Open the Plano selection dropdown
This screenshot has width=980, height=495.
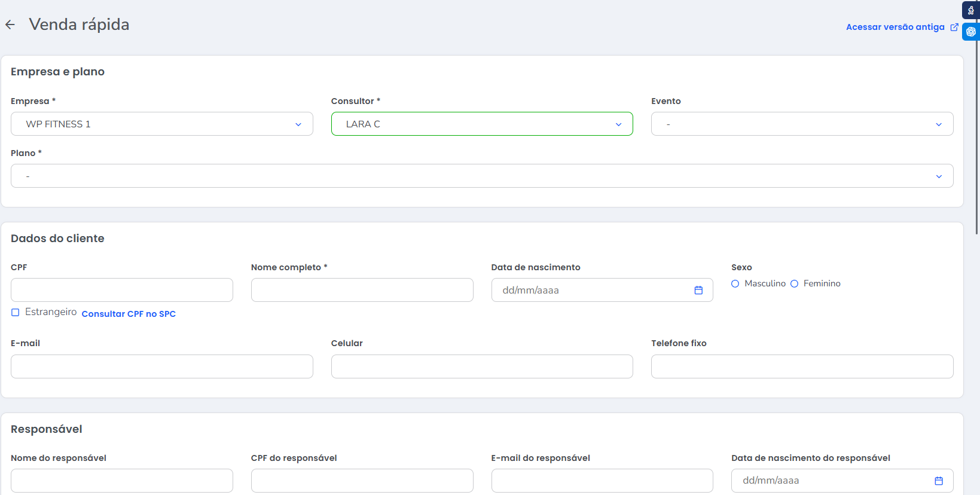coord(481,176)
